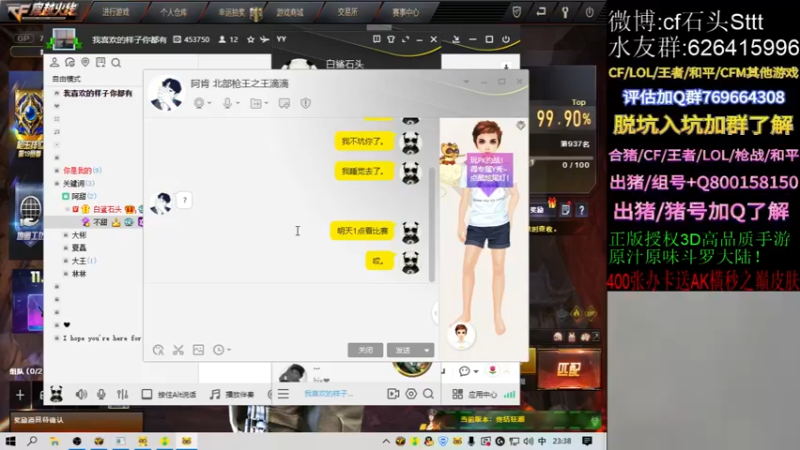
Task: Click the hexagon settings icon in the YY bottom bar
Action: tap(411, 394)
